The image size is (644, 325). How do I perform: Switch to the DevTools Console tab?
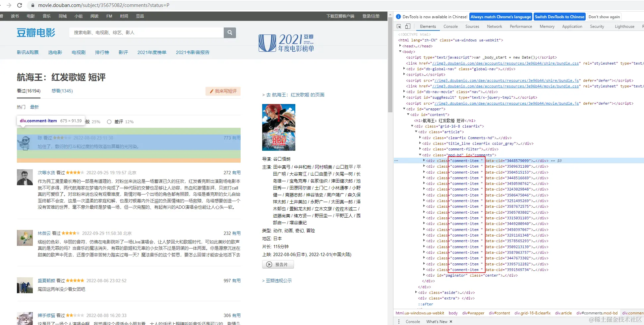tap(450, 27)
